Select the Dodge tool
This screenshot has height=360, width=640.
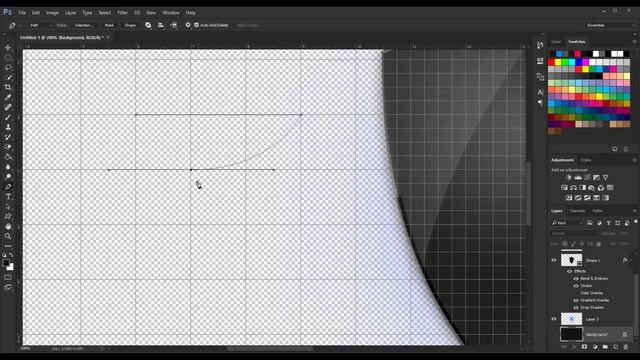coord(8,177)
